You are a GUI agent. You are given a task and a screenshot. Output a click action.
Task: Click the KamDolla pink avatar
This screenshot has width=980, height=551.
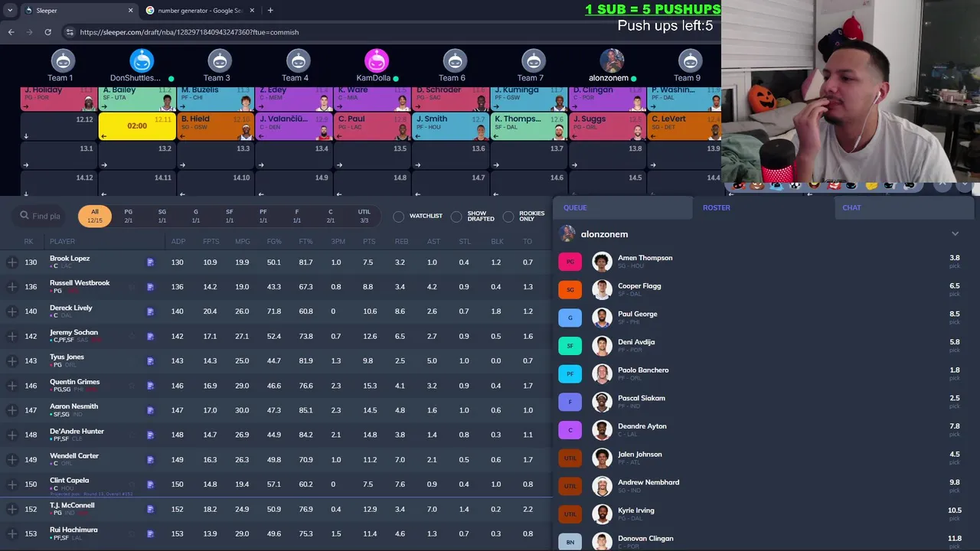point(376,60)
